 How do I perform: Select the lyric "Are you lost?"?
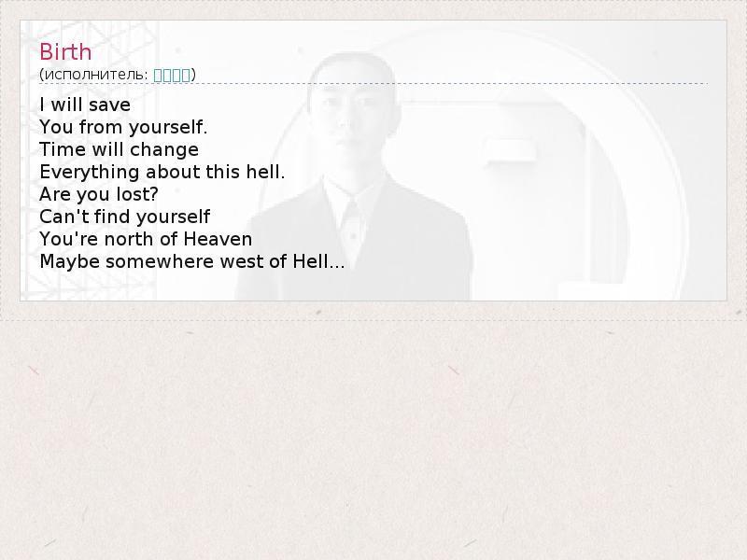coord(99,194)
